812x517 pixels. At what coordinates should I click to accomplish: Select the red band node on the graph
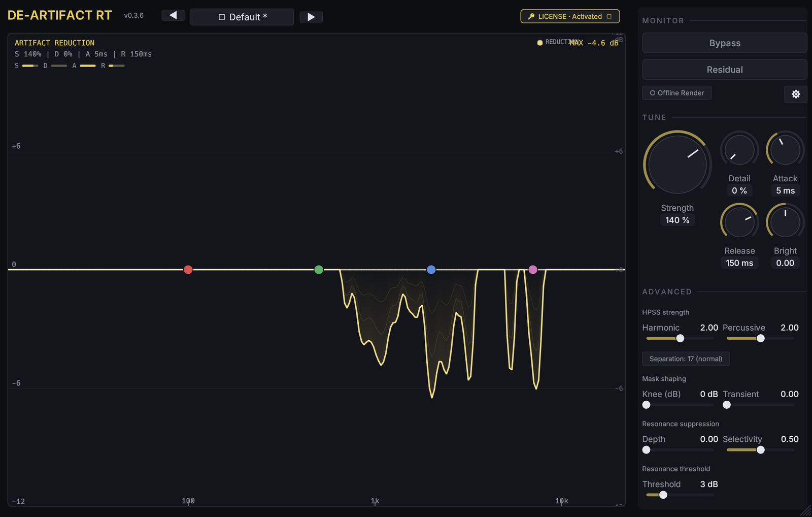pyautogui.click(x=188, y=270)
